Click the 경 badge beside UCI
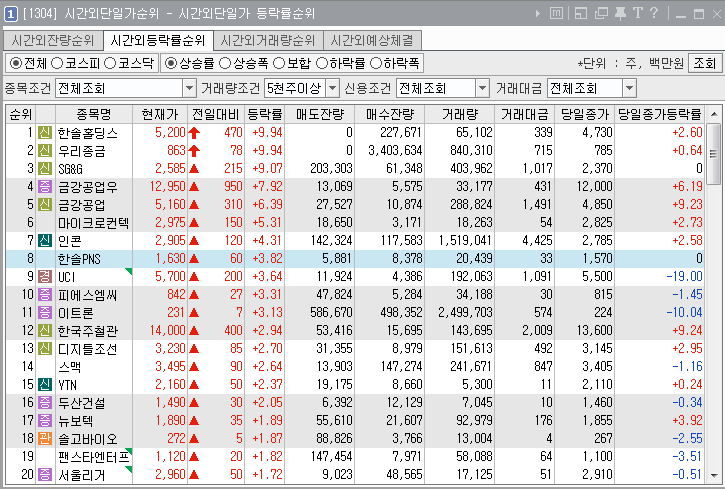Viewport: 725px width, 489px height. coord(45,277)
